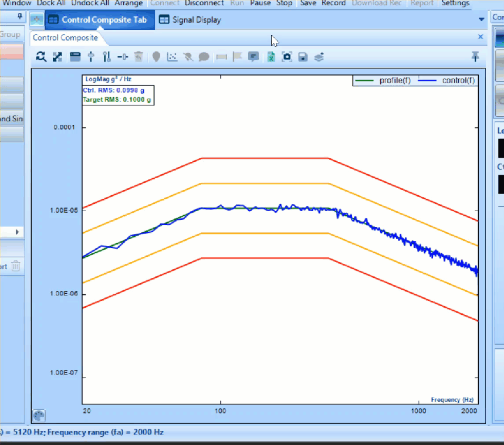
Task: Click the layers stack icon in toolbar
Action: coord(319,57)
